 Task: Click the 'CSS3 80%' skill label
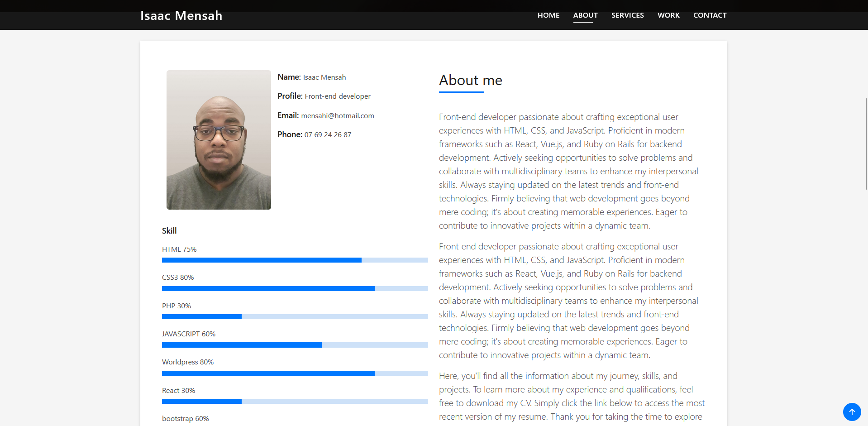tap(178, 278)
